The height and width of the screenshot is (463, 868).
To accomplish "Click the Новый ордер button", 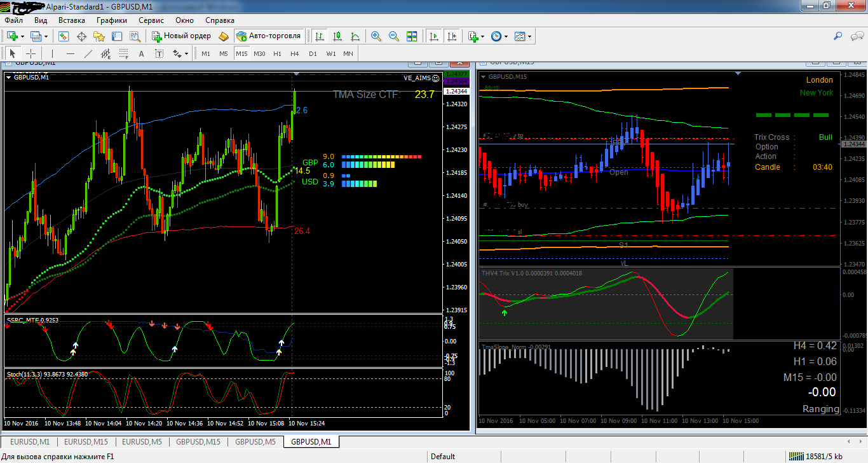I will pos(181,36).
